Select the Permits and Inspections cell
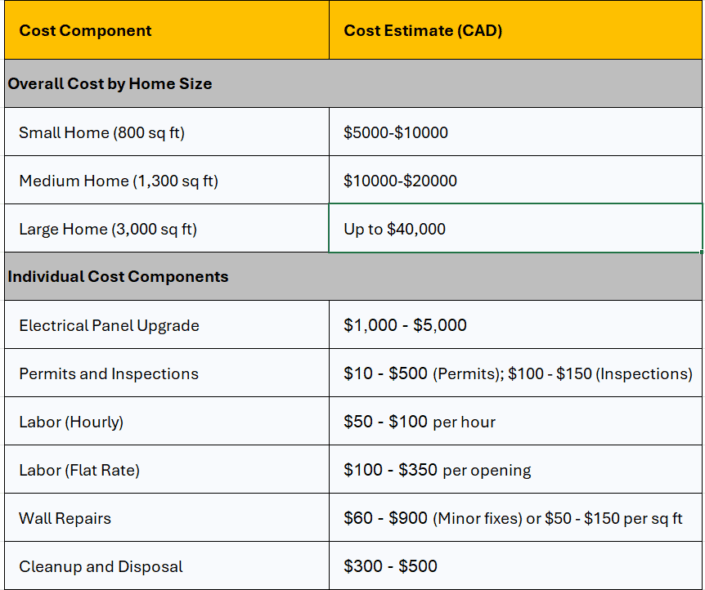Image resolution: width=705 pixels, height=590 pixels. [167, 373]
